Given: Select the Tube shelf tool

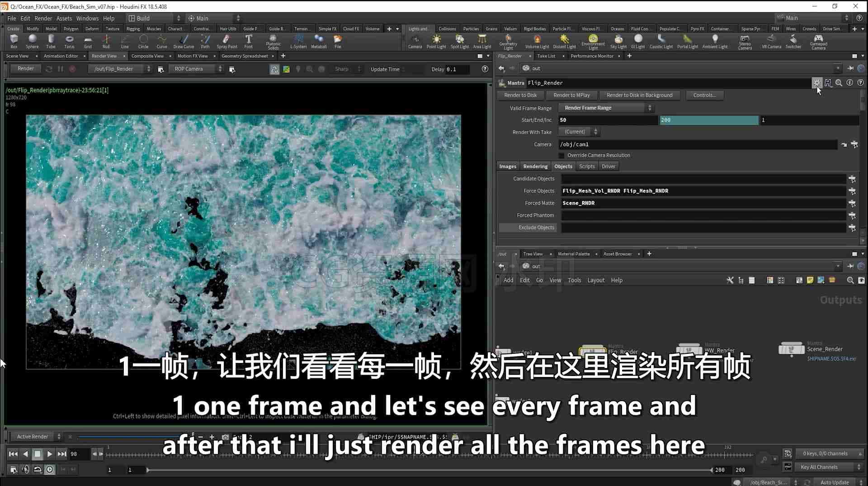Looking at the screenshot, I should point(51,41).
